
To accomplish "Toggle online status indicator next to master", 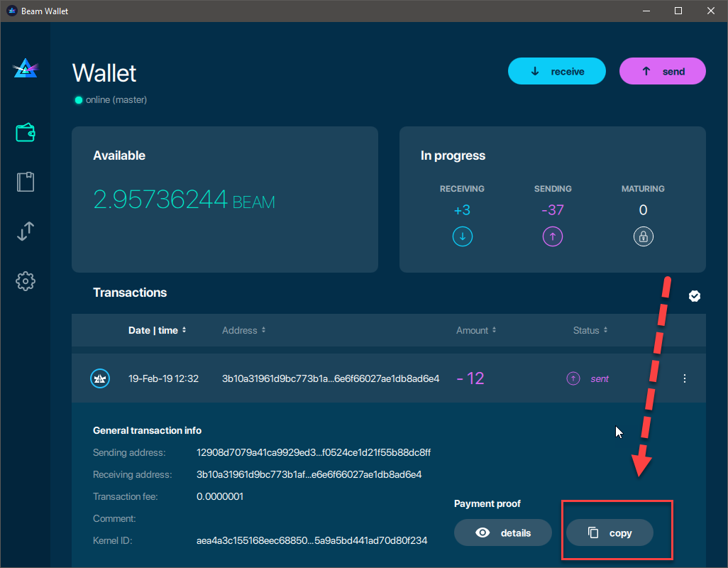I will [78, 99].
